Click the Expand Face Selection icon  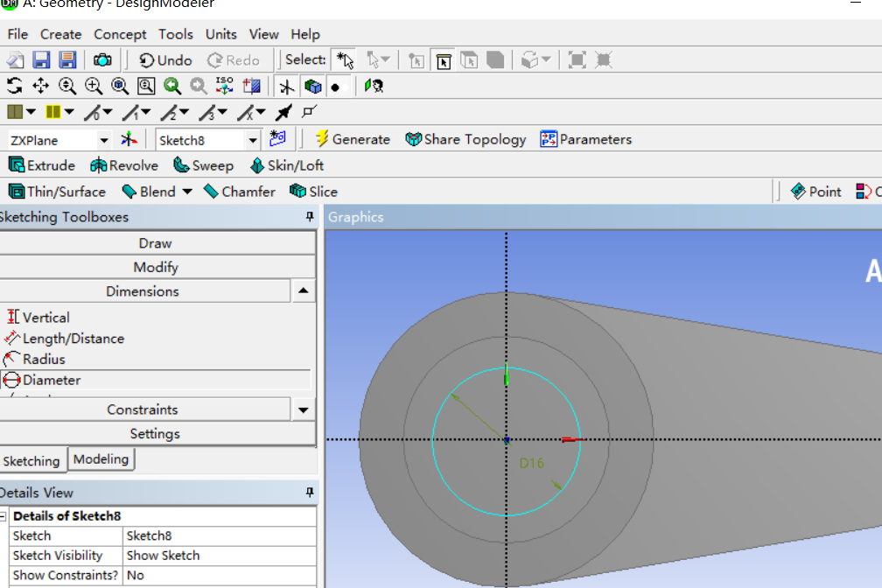pyautogui.click(x=577, y=59)
